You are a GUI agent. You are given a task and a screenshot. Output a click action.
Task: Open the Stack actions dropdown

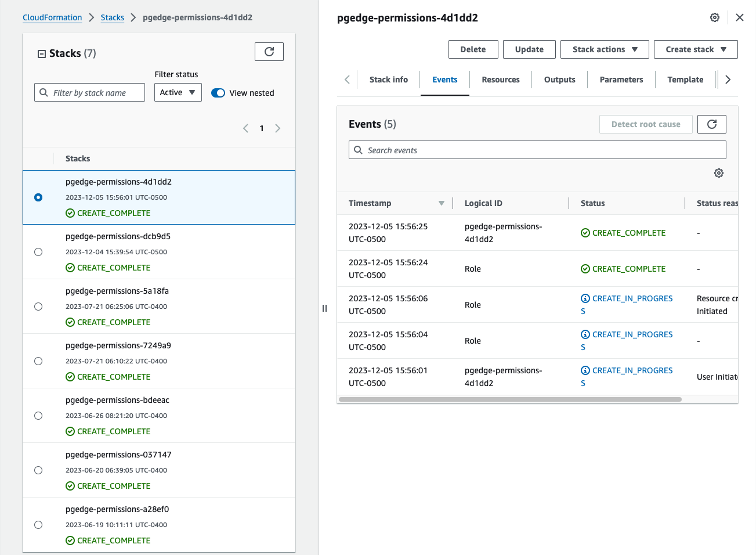pyautogui.click(x=605, y=49)
